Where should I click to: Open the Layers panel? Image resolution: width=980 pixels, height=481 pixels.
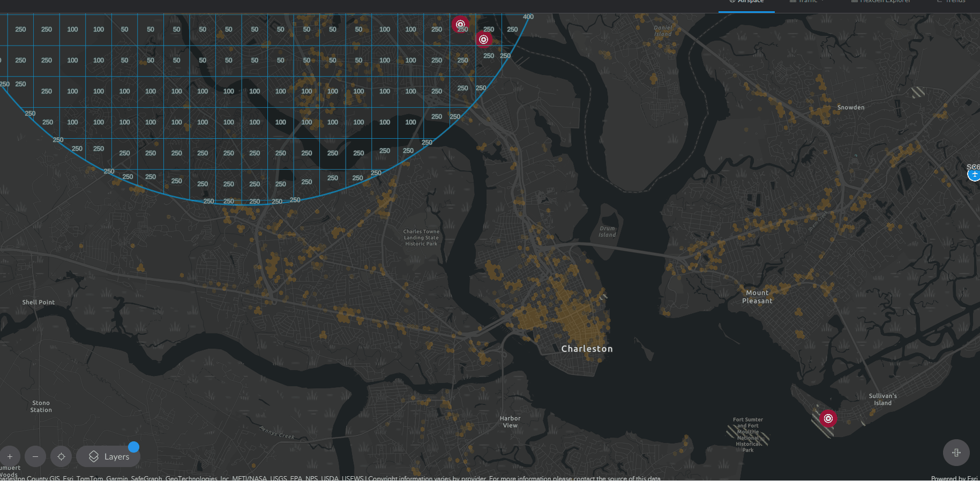(x=109, y=456)
